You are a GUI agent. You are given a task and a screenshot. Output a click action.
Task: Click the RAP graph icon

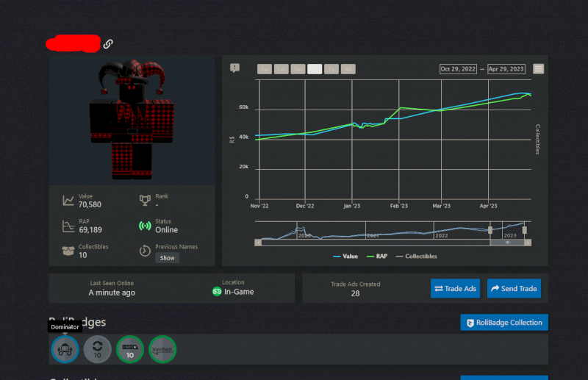(x=68, y=226)
